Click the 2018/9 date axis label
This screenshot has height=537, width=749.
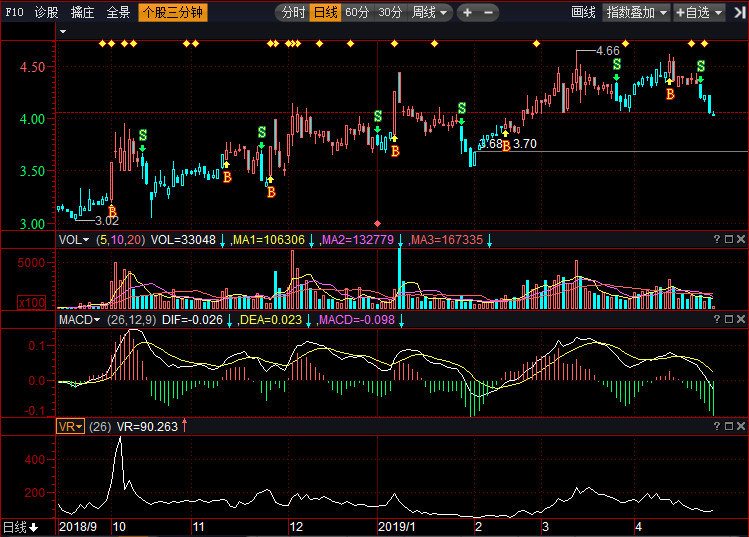click(77, 527)
